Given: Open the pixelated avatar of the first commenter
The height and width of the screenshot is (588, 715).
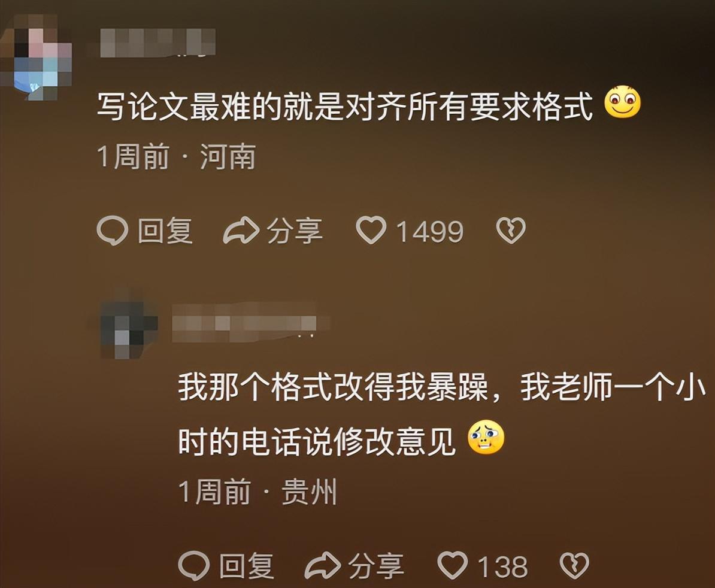Looking at the screenshot, I should 37,57.
